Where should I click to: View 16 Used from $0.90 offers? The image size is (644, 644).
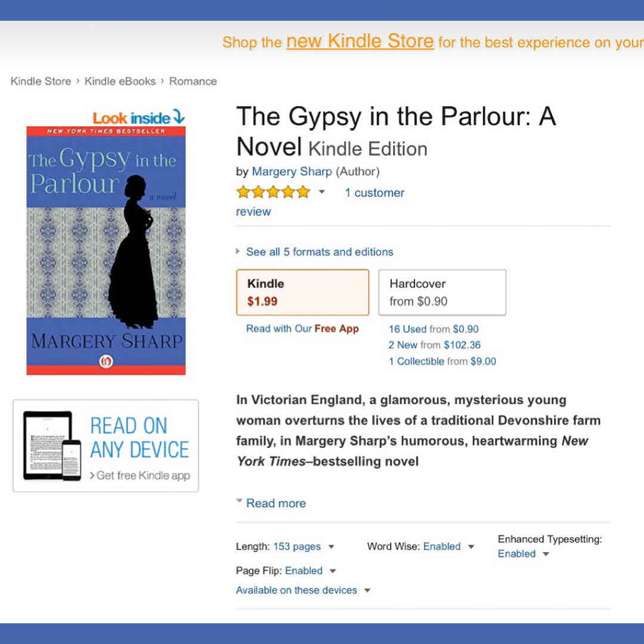(434, 329)
